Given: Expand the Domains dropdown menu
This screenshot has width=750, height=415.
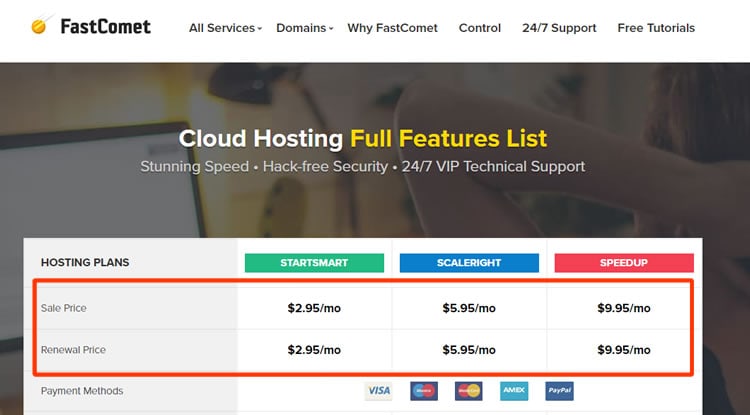Looking at the screenshot, I should coord(304,28).
